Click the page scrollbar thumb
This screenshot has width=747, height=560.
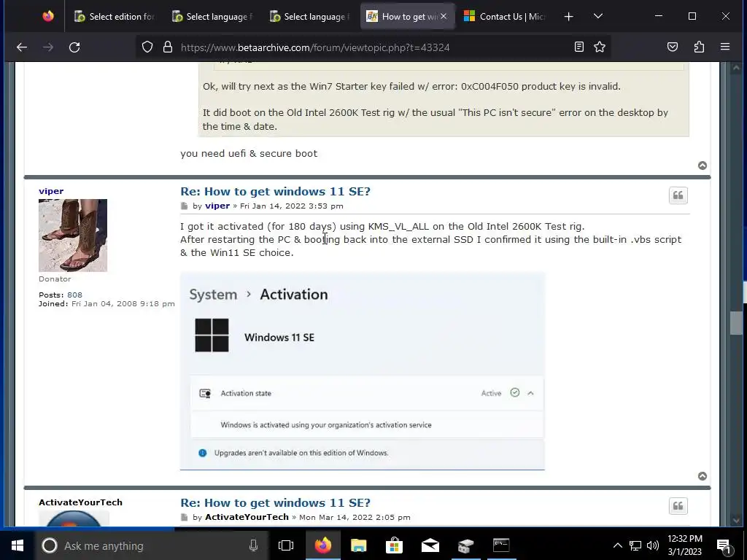pyautogui.click(x=736, y=323)
